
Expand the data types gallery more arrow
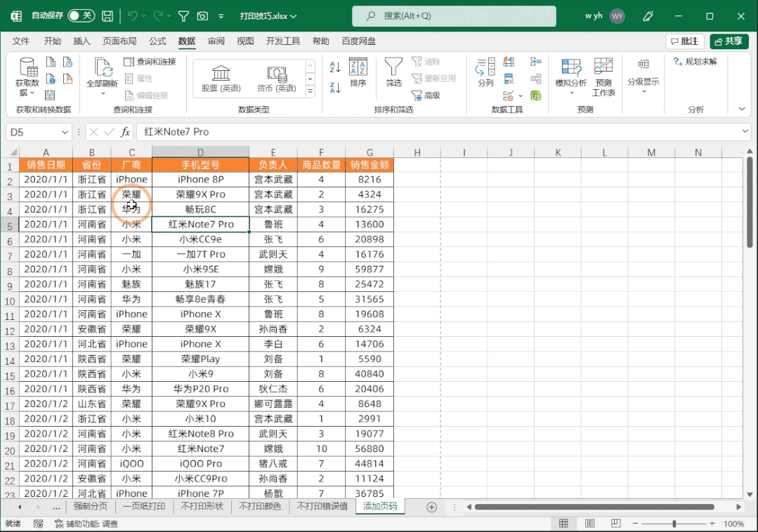pyautogui.click(x=311, y=91)
